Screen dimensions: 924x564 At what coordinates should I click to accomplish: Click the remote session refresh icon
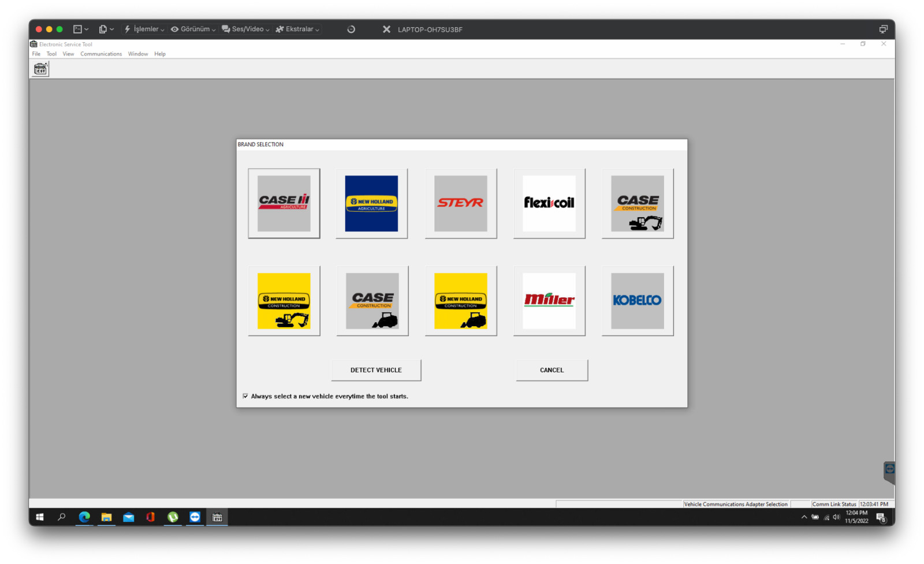[x=351, y=29]
